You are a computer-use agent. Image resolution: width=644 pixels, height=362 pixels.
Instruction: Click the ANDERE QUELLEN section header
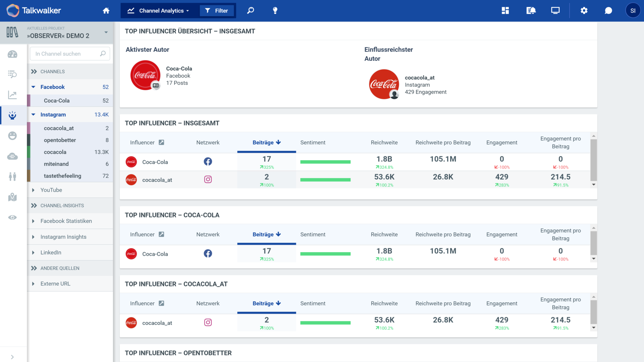(x=70, y=268)
